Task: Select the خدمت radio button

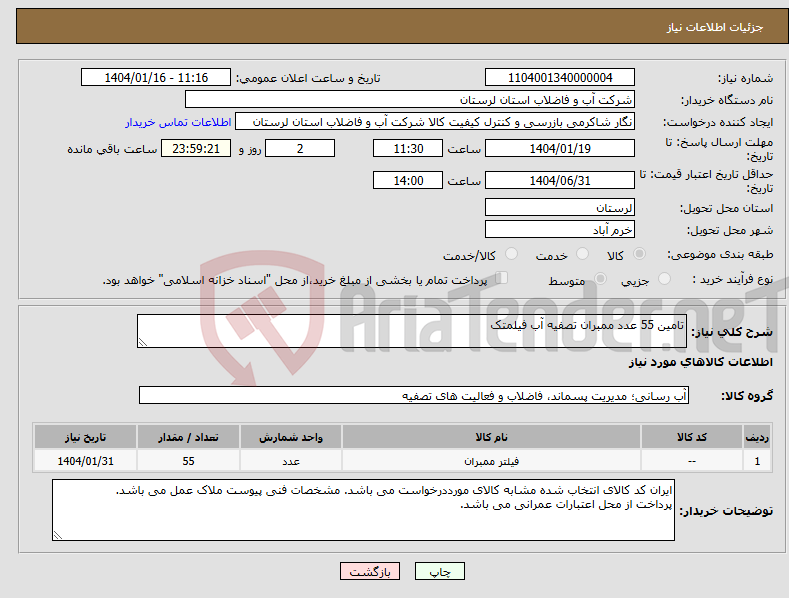Action: pos(582,254)
